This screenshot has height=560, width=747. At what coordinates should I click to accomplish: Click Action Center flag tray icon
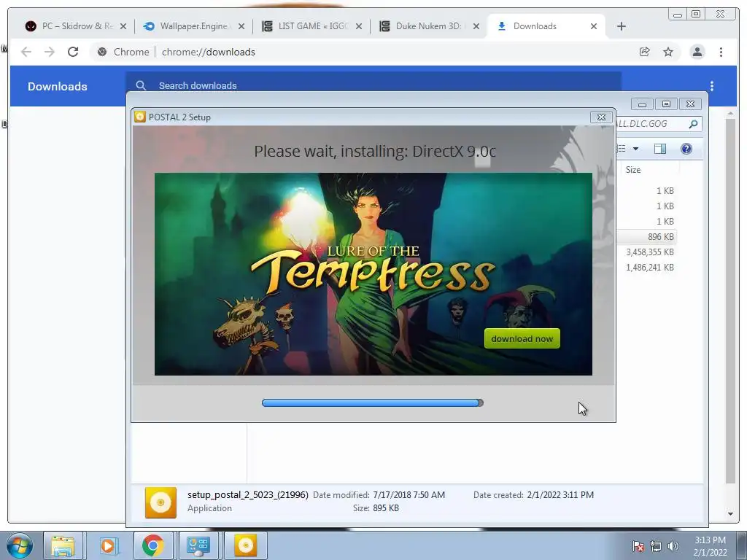pyautogui.click(x=638, y=546)
